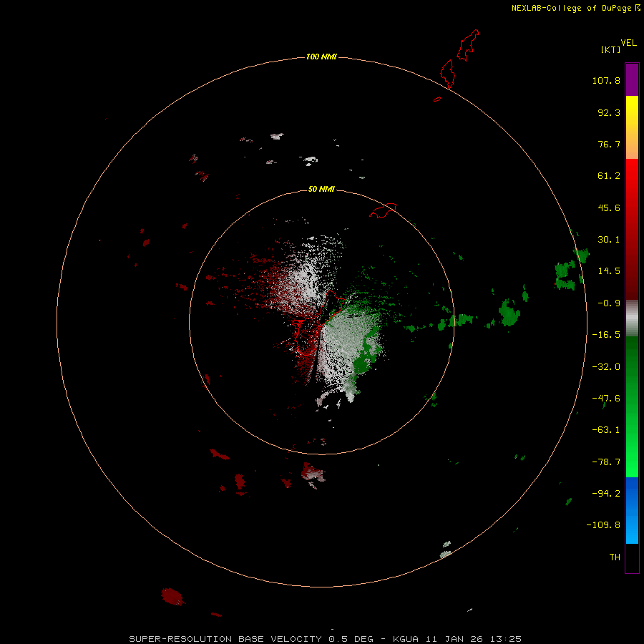Click the [KT] units label
Screen dimensions: 644x644
[610, 49]
